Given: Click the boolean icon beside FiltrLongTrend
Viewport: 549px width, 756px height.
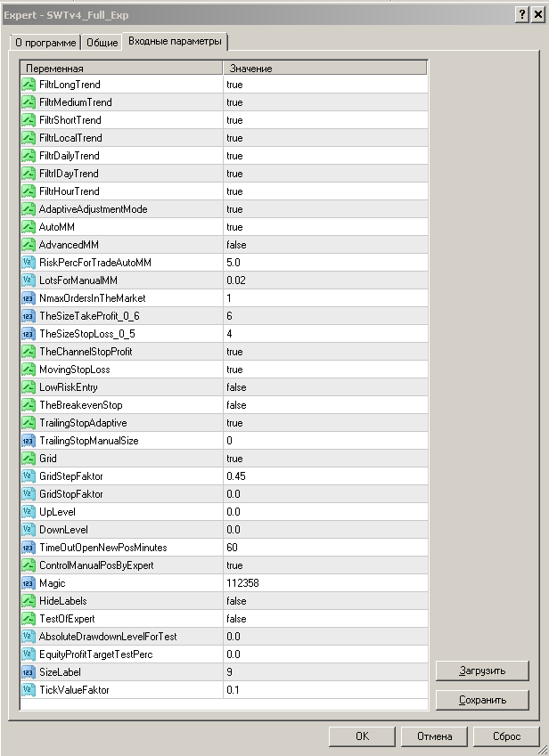Looking at the screenshot, I should [x=29, y=85].
